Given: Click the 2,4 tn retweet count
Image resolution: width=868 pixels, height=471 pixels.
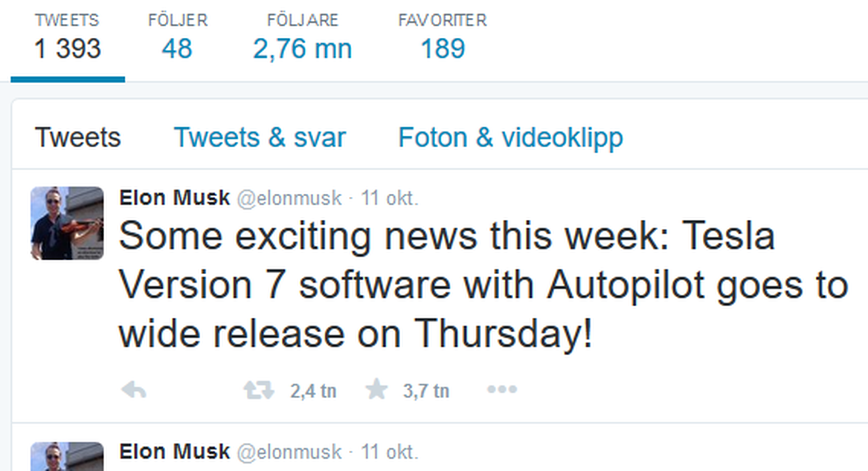Looking at the screenshot, I should 313,391.
